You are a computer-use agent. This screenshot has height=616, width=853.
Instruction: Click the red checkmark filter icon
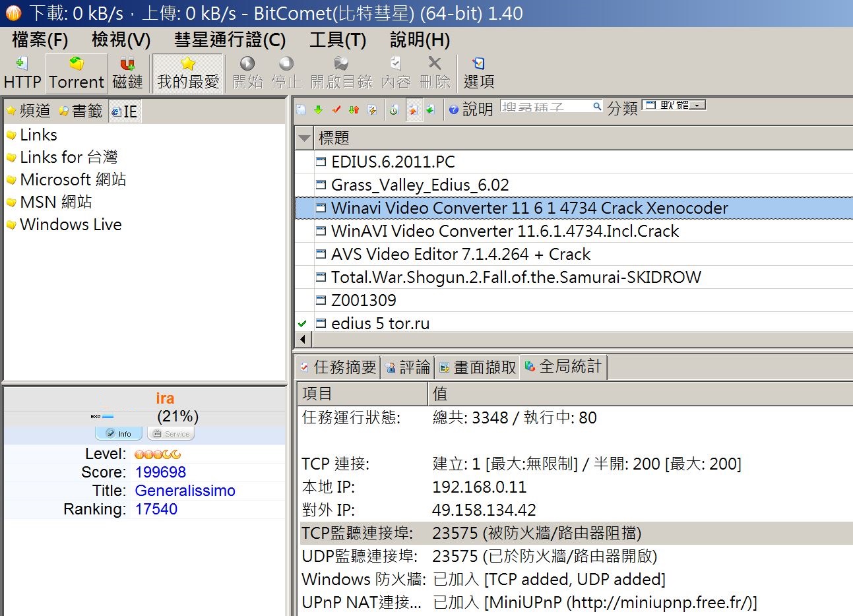pos(336,109)
